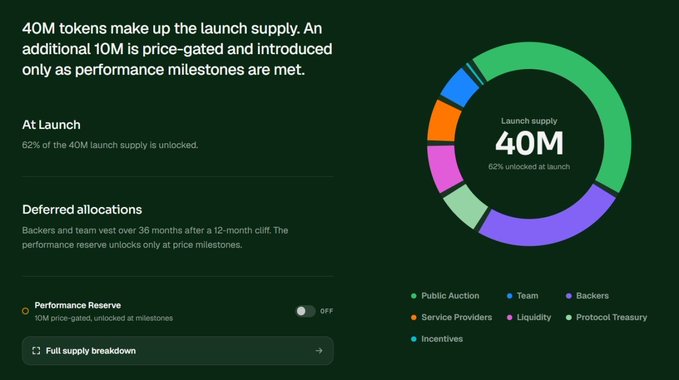Select the Backers legend item

click(x=588, y=296)
